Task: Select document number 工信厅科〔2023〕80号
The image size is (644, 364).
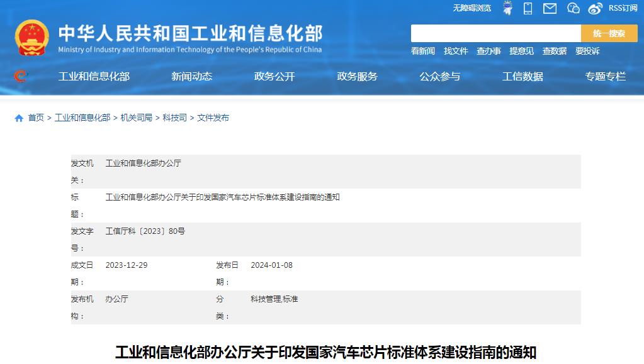Action: pyautogui.click(x=145, y=231)
